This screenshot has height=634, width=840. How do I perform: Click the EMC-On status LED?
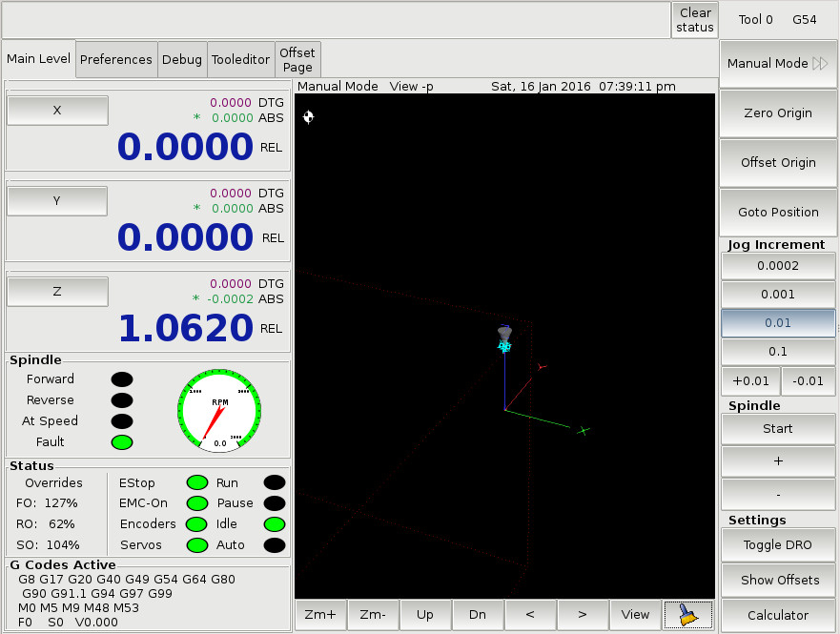(x=197, y=503)
